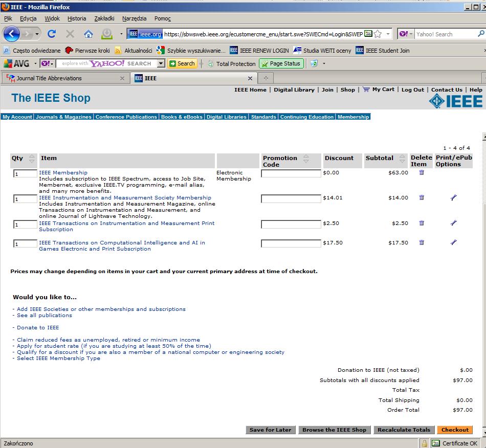Click the Certificate OK status icon
The height and width of the screenshot is (448, 486).
click(x=436, y=443)
